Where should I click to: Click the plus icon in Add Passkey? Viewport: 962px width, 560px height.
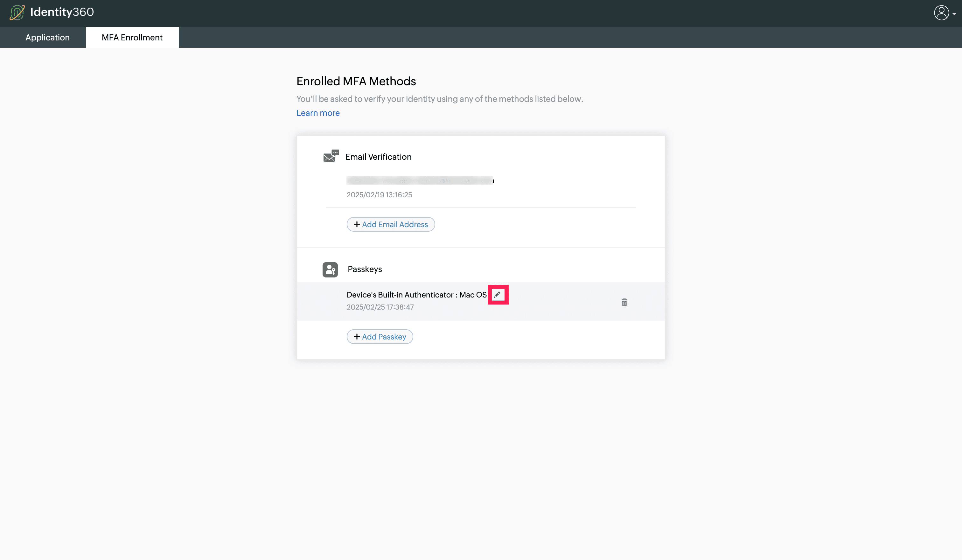click(357, 336)
